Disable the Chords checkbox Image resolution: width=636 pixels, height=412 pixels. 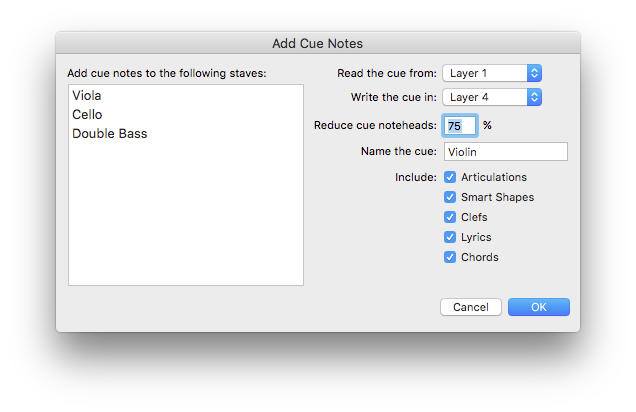point(450,257)
